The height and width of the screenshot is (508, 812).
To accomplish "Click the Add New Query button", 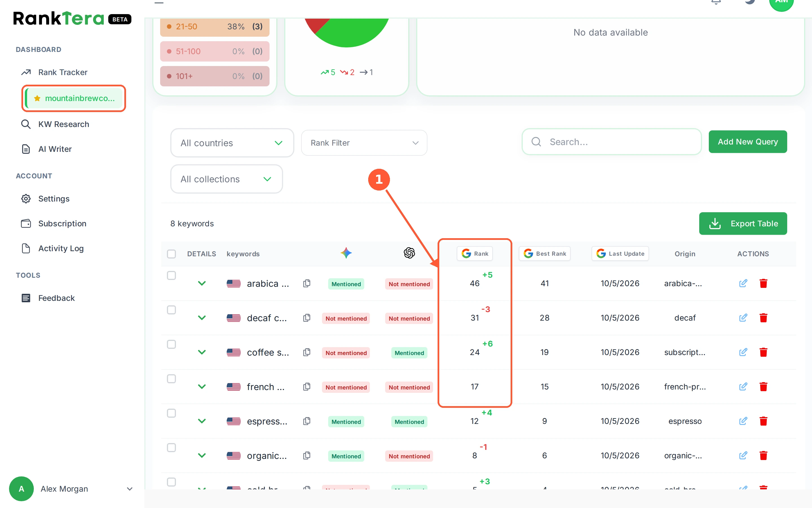I will pyautogui.click(x=748, y=142).
